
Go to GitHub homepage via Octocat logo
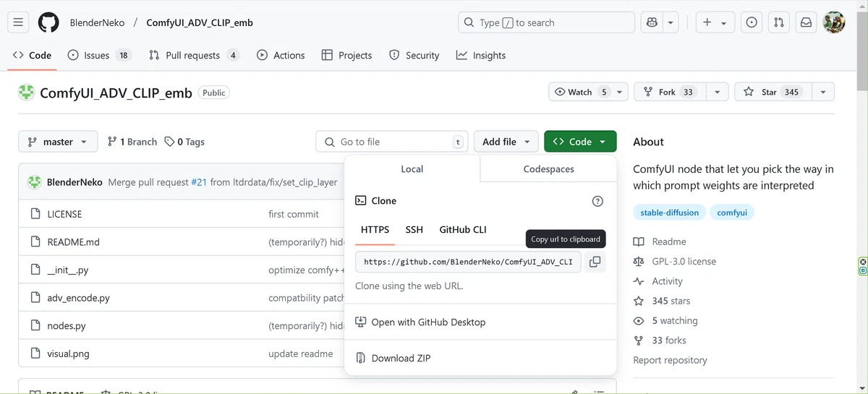point(48,22)
